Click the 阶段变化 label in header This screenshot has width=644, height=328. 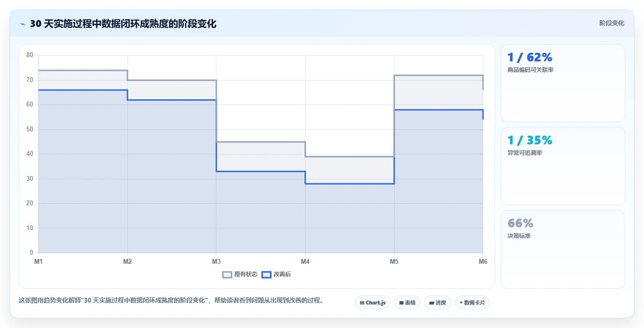tap(611, 23)
